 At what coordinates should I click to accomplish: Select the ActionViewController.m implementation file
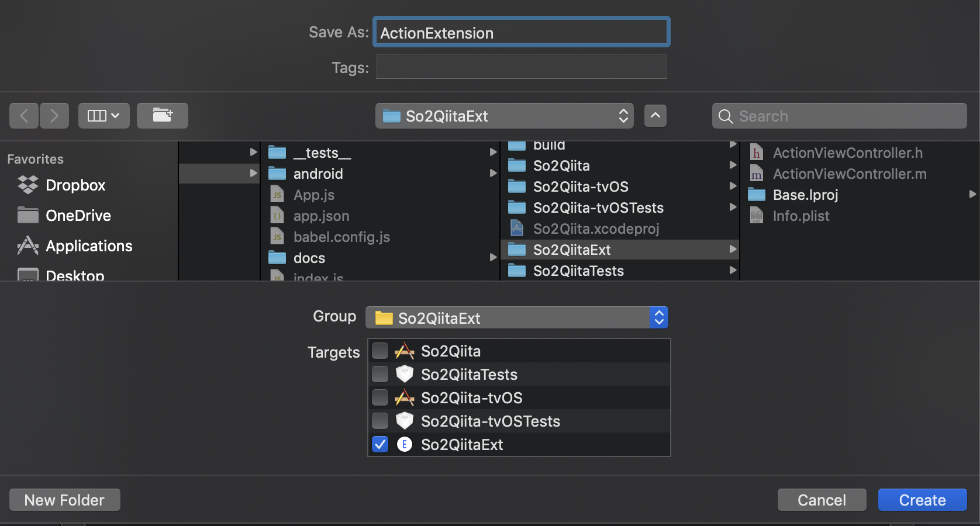(x=850, y=174)
